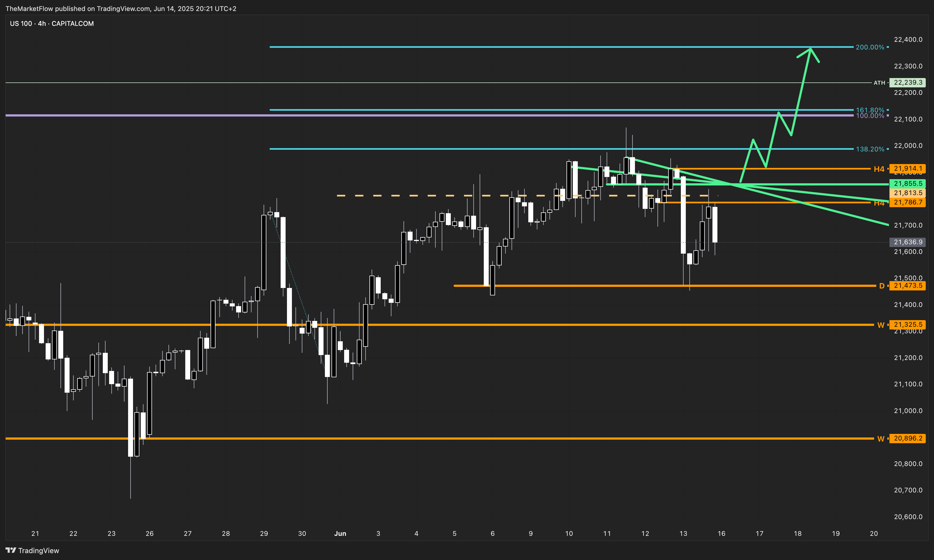The width and height of the screenshot is (934, 560).
Task: Select the current price label 21,636.9
Action: pyautogui.click(x=908, y=242)
